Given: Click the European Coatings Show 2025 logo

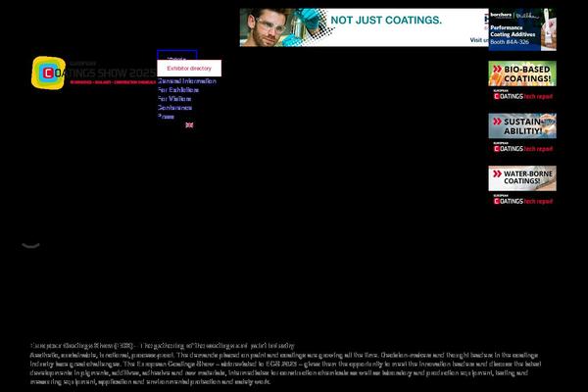Looking at the screenshot, I should tap(93, 73).
